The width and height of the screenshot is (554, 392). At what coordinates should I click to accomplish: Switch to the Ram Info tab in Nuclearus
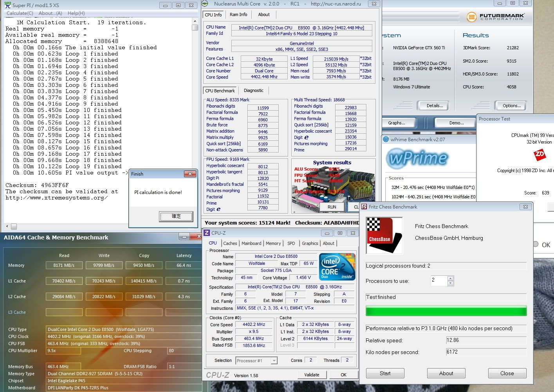(238, 14)
